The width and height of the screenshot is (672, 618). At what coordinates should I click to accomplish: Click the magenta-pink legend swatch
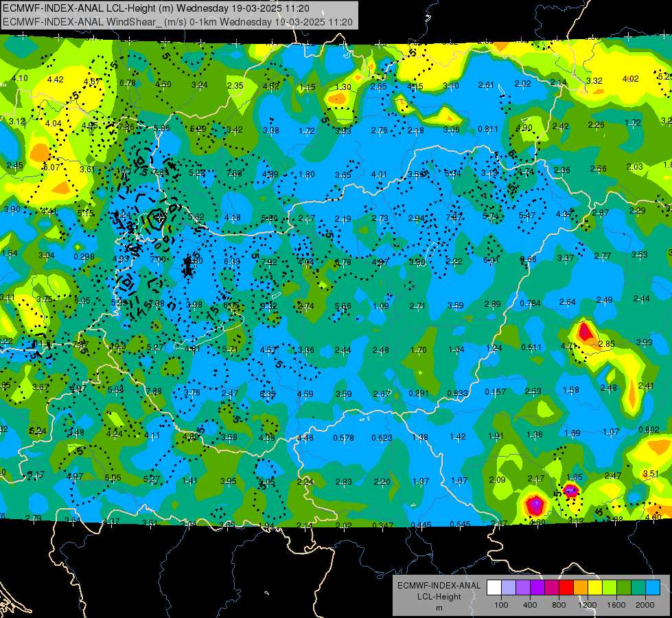tap(552, 587)
